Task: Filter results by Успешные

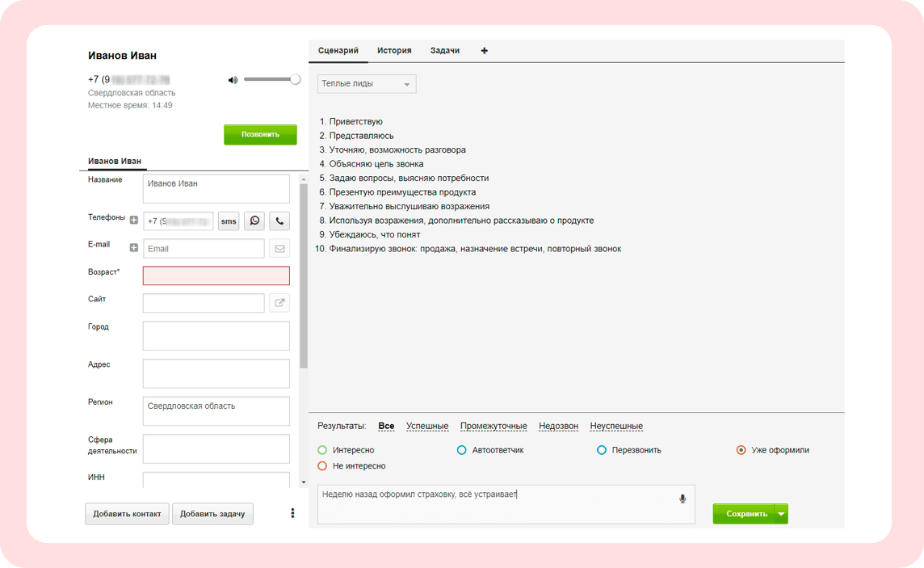Action: tap(427, 426)
